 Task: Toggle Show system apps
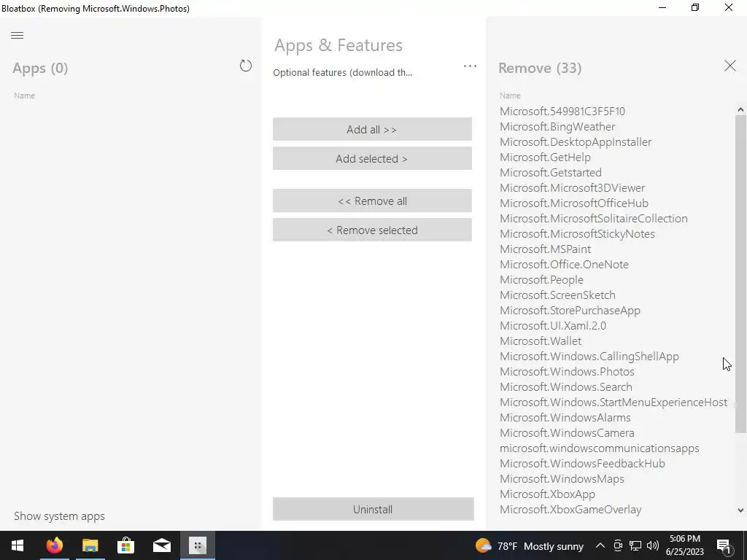pos(59,516)
